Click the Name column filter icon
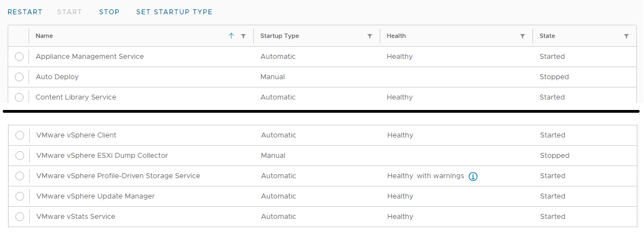 tap(243, 36)
